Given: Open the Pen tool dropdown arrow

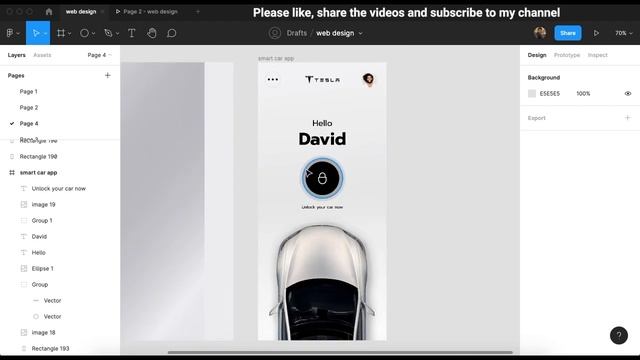Looking at the screenshot, I should tap(118, 33).
